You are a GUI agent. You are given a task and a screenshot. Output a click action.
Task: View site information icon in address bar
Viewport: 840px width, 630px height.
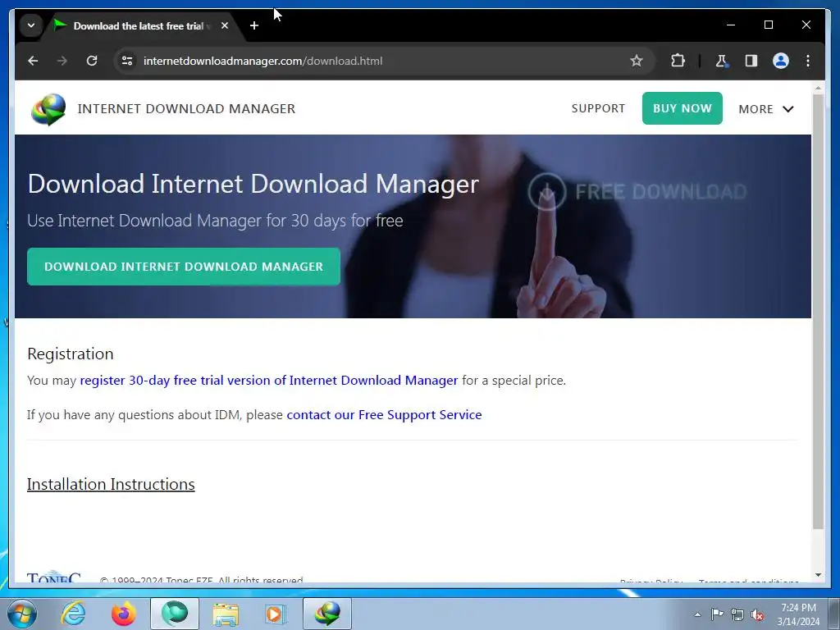pos(127,61)
